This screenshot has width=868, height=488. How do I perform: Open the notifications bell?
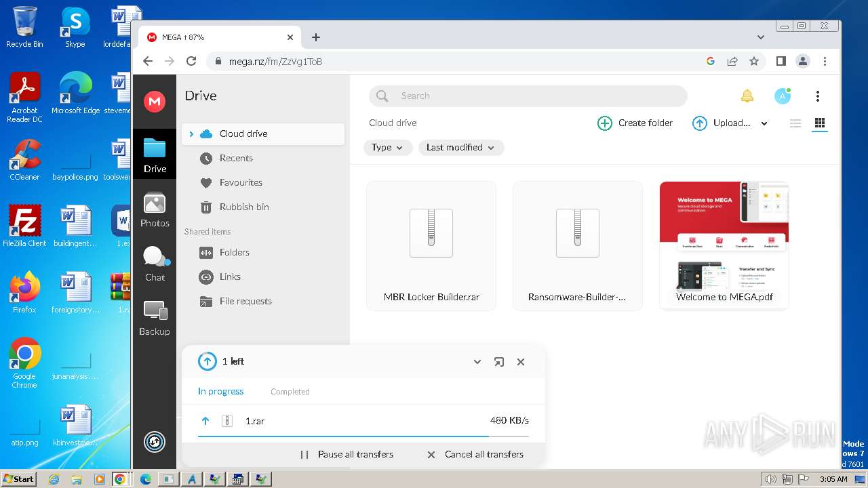tap(747, 96)
